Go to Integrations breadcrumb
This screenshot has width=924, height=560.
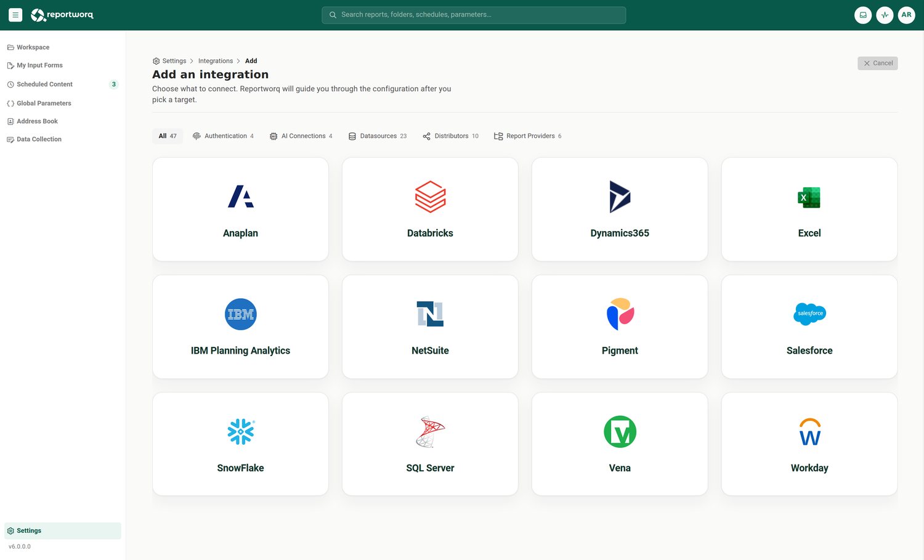(x=216, y=61)
